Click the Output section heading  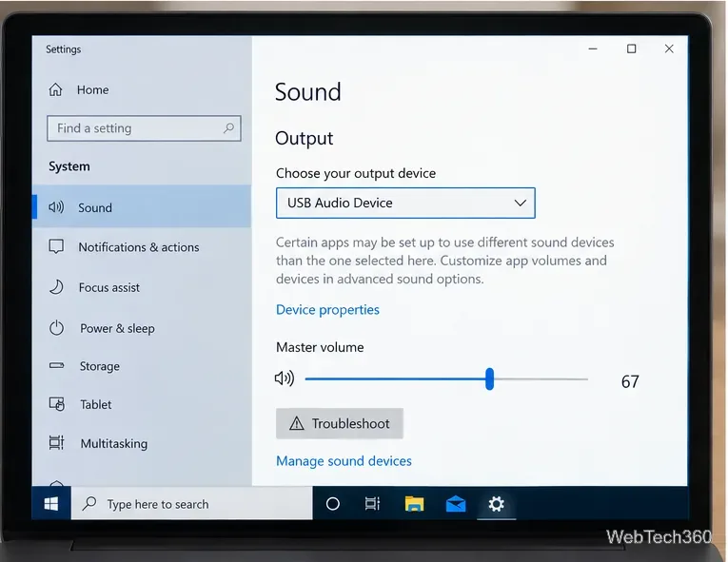pyautogui.click(x=305, y=139)
